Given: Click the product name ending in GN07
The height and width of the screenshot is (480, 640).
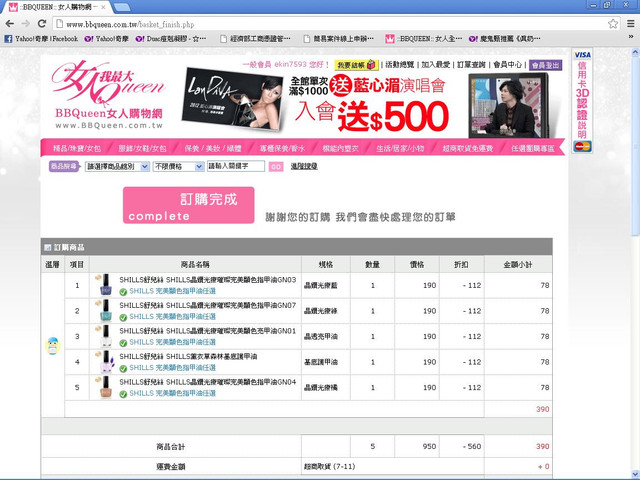Looking at the screenshot, I should pos(207,305).
